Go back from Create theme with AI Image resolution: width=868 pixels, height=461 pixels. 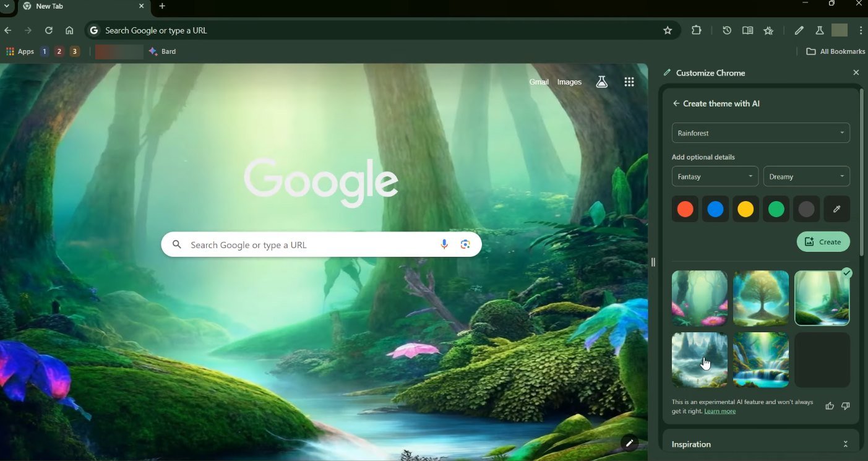[x=676, y=103]
